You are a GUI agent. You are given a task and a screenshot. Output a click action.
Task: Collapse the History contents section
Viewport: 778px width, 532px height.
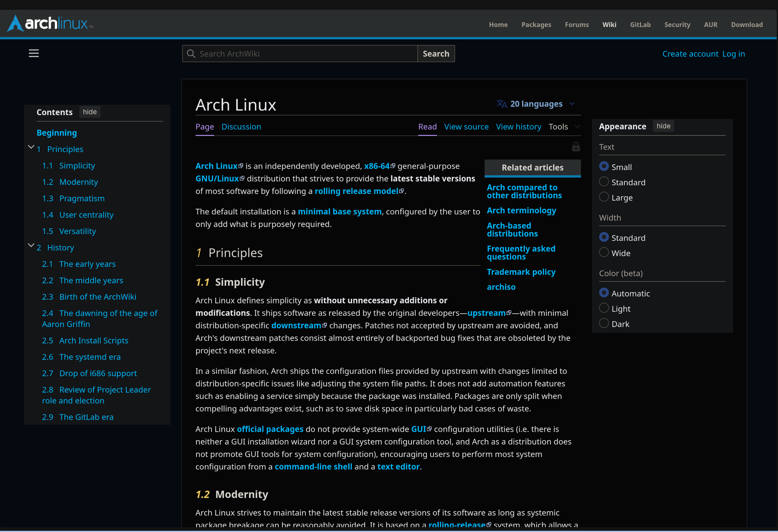31,246
